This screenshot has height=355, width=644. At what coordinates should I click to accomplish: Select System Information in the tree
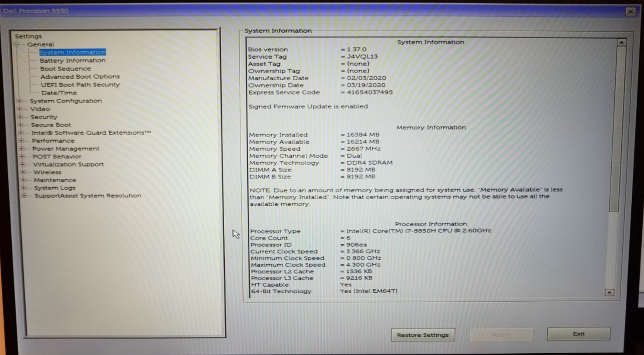[72, 52]
